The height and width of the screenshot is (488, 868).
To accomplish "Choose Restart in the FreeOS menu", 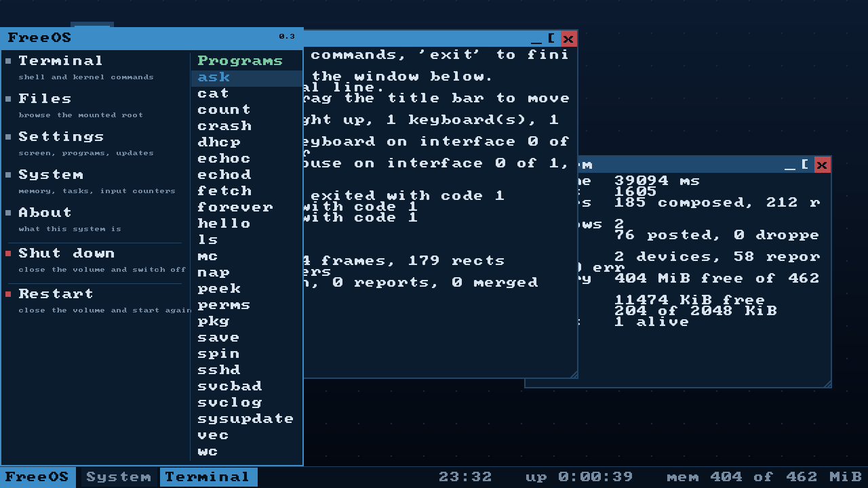I will coord(96,300).
